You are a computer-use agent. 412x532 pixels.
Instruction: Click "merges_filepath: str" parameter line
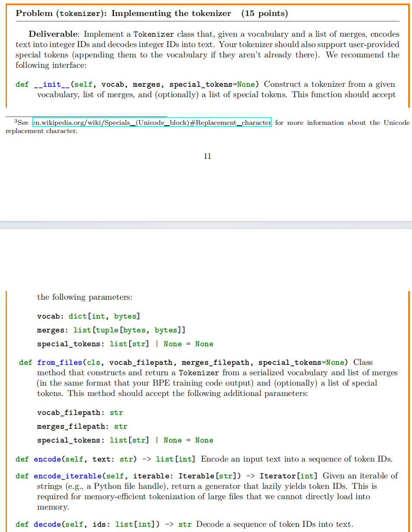point(82,427)
